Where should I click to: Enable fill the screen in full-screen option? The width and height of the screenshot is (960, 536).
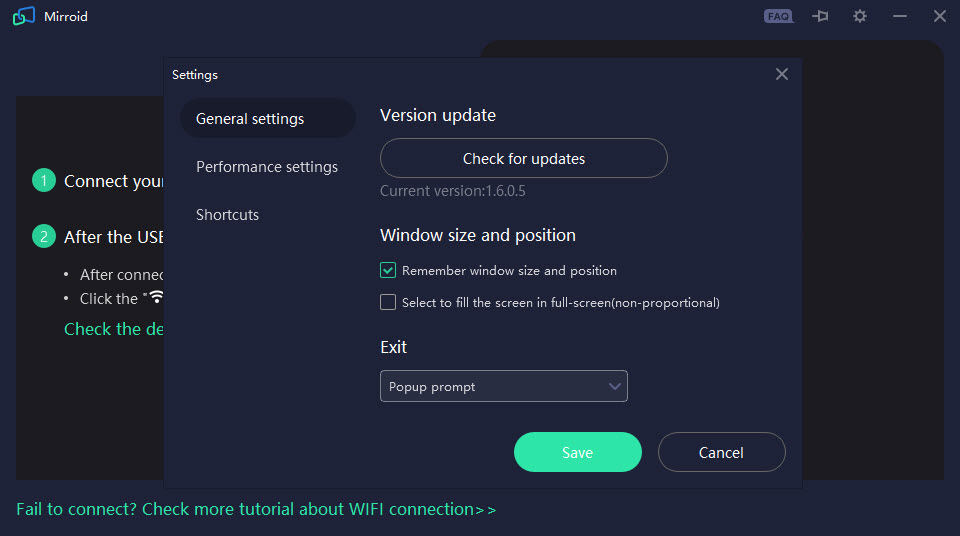(x=388, y=302)
